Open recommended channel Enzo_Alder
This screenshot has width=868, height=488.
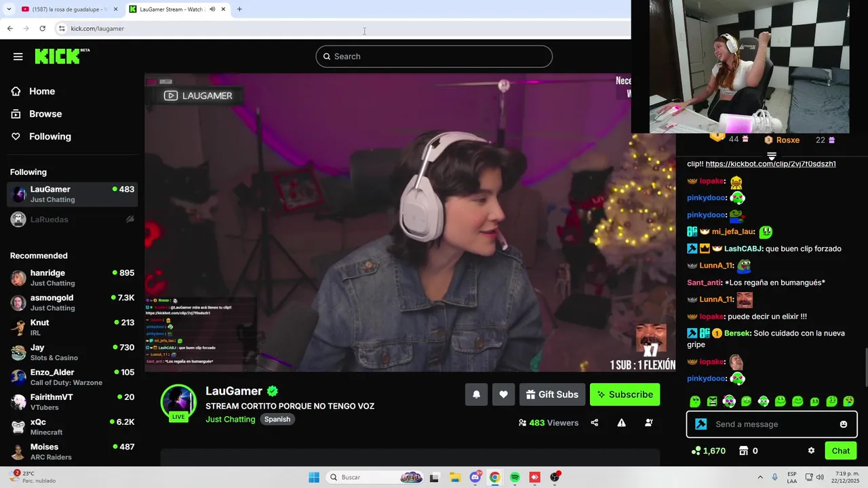73,377
